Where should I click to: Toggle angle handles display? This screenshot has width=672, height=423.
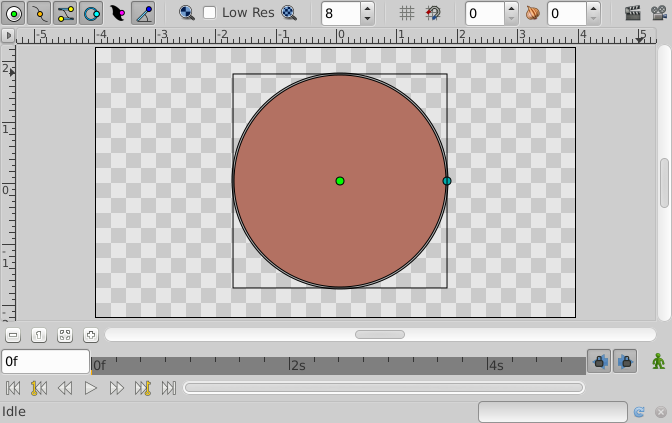click(143, 13)
